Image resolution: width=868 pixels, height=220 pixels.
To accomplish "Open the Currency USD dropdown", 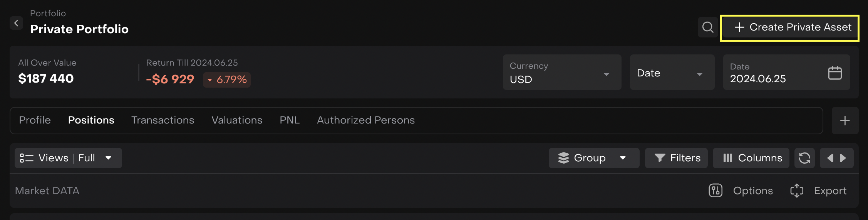I will [562, 73].
